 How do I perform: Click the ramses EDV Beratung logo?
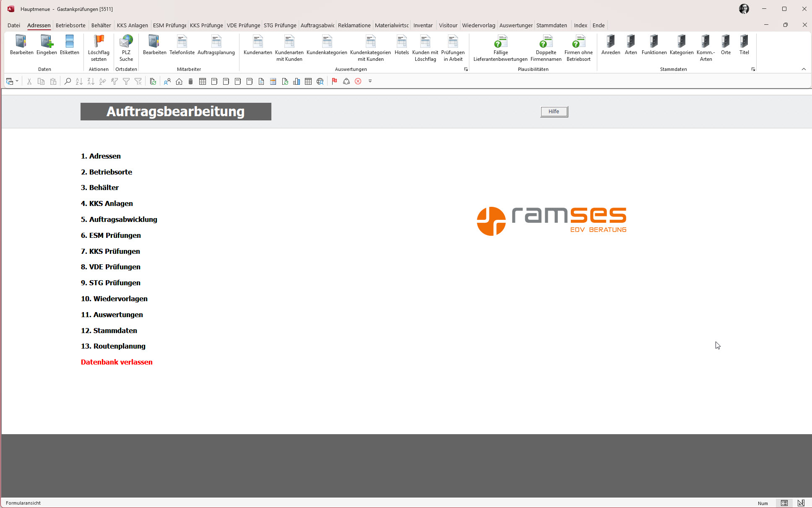[552, 221]
